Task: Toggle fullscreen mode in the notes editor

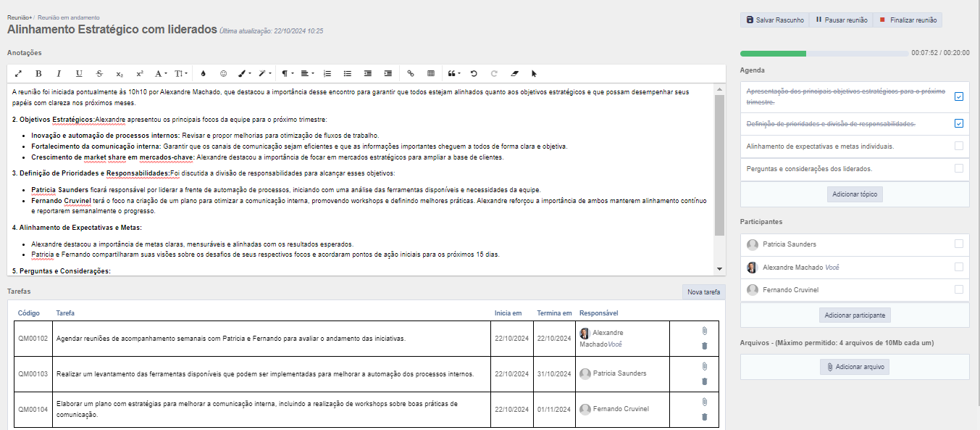Action: [18, 73]
